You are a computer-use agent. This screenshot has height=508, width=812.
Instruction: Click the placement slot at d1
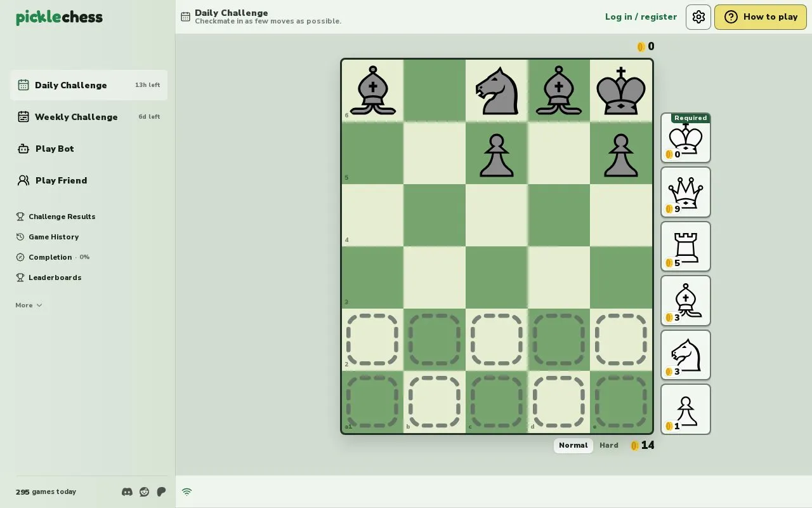[x=559, y=402]
